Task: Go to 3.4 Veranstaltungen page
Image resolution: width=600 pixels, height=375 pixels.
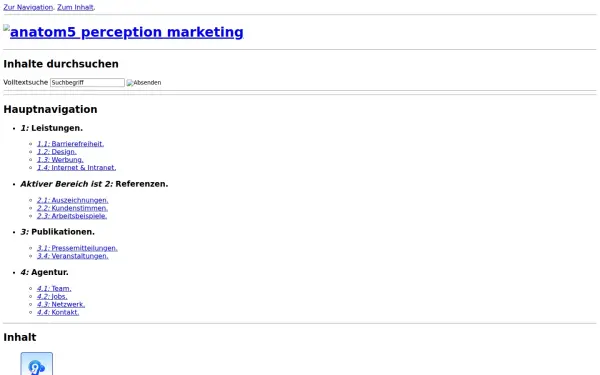Action: point(73,256)
